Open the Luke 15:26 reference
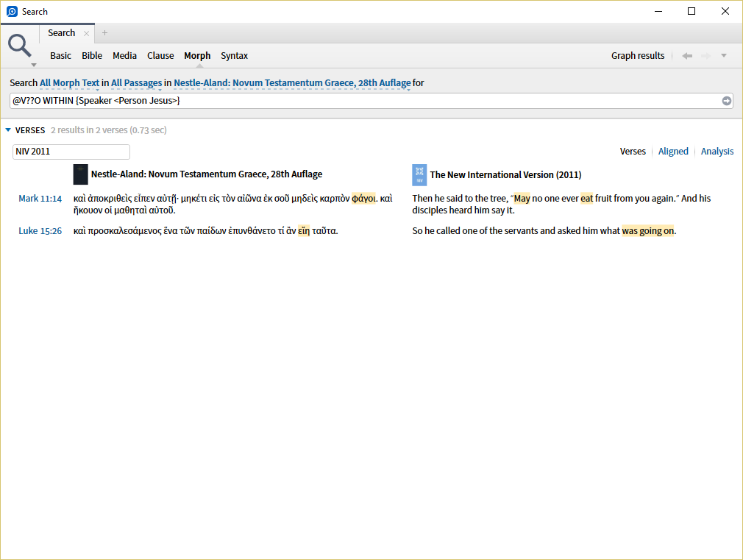The height and width of the screenshot is (560, 743). coord(40,231)
